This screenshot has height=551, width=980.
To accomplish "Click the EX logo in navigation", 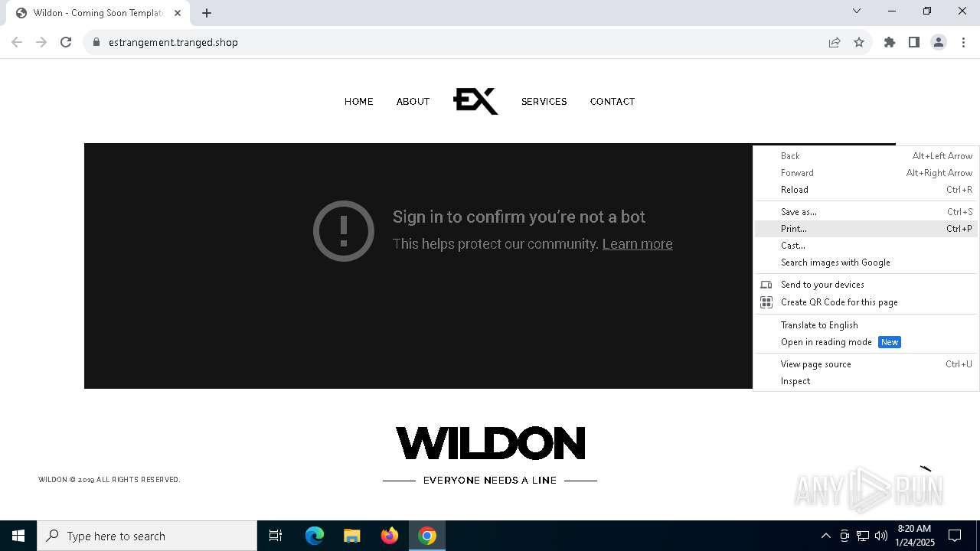I will point(475,101).
